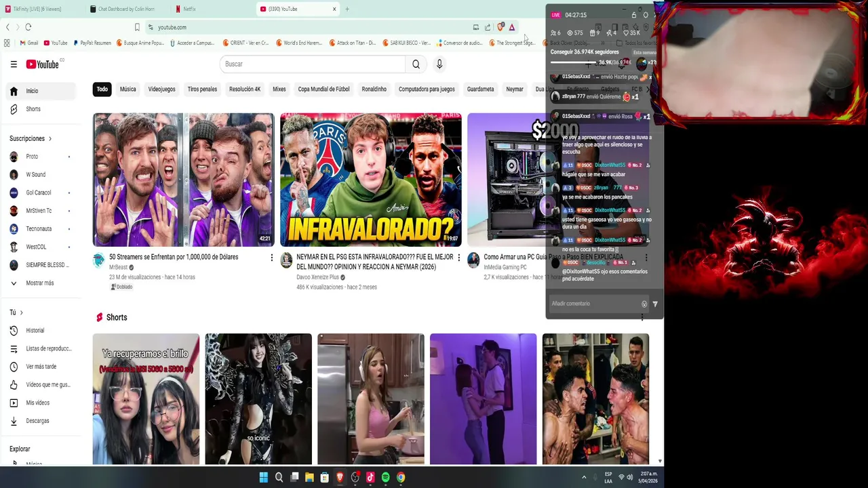Screen dimensions: 868x488
Task: Open Gol Caracol subscription
Action: tap(41, 192)
